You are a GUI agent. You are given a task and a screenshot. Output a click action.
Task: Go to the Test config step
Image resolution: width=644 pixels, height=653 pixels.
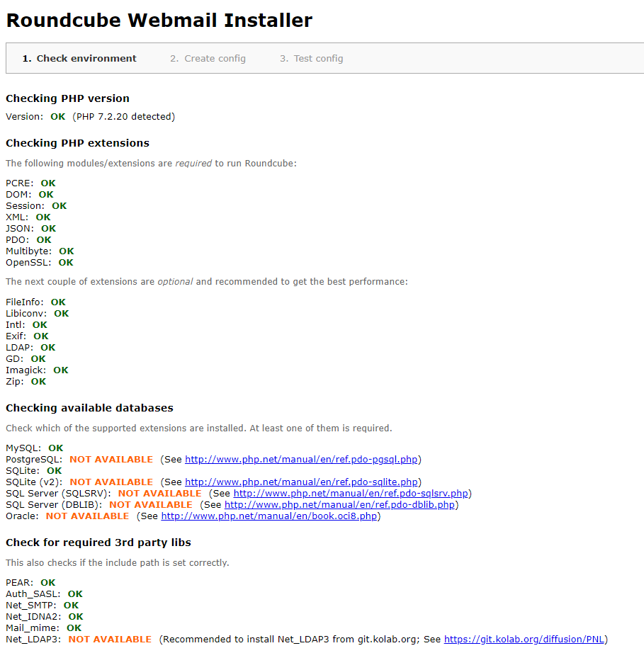pyautogui.click(x=311, y=58)
